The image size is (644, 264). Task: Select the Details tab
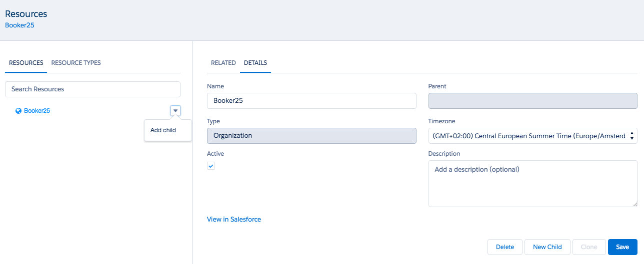[255, 63]
